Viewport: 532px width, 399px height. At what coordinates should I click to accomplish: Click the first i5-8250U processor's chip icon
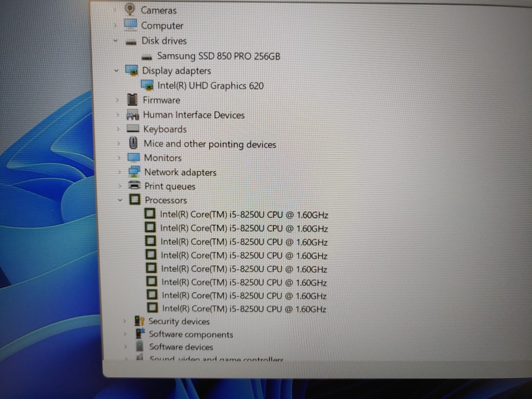pos(150,214)
